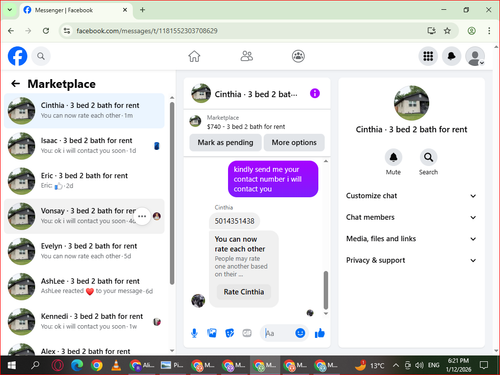The height and width of the screenshot is (375, 500).
Task: Click Mark as pending button
Action: [x=225, y=142]
